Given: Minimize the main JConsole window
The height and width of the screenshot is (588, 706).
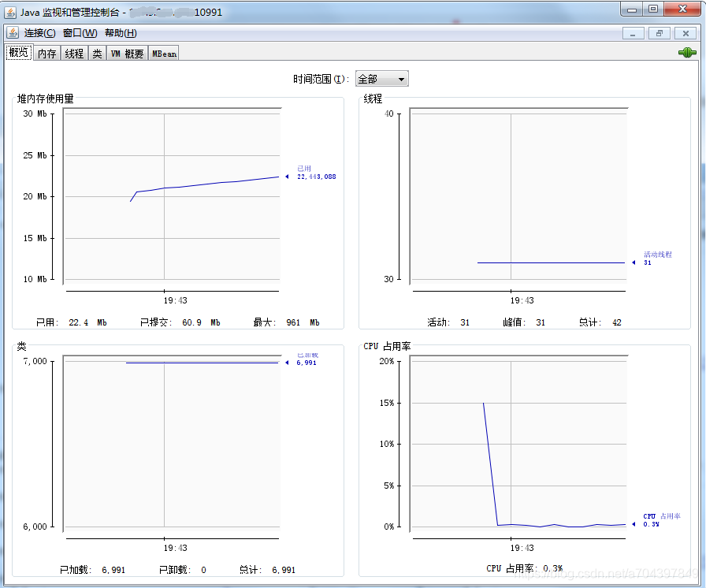Looking at the screenshot, I should [x=632, y=9].
